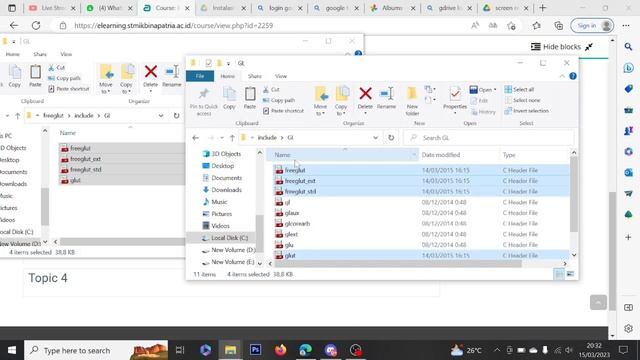
Task: Click Copy path in front GL window
Action: [x=279, y=100]
